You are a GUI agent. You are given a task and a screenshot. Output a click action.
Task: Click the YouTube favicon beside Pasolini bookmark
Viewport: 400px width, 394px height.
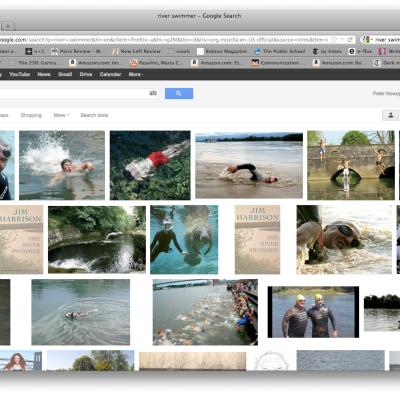(x=133, y=63)
